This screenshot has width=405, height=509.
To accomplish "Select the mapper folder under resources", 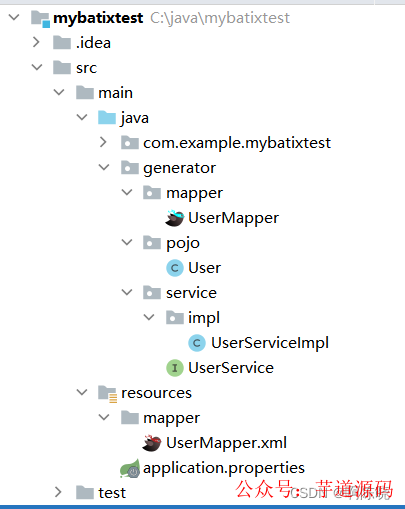I will (171, 418).
